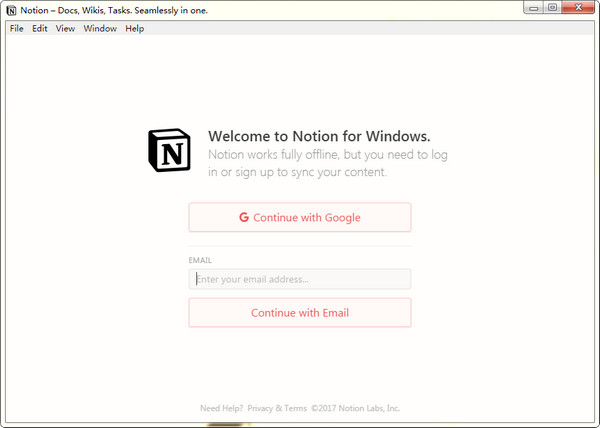Click the ©2017 Notion Labs, Inc. text
The image size is (600, 428).
point(355,408)
